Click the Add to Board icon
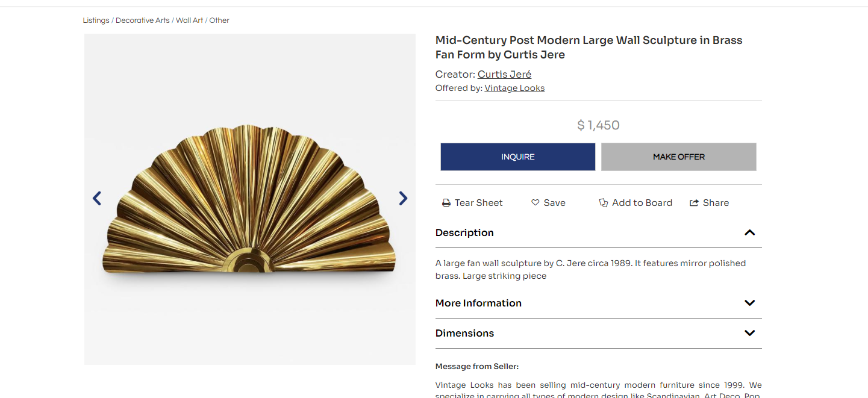Image resolution: width=868 pixels, height=398 pixels. pos(604,203)
